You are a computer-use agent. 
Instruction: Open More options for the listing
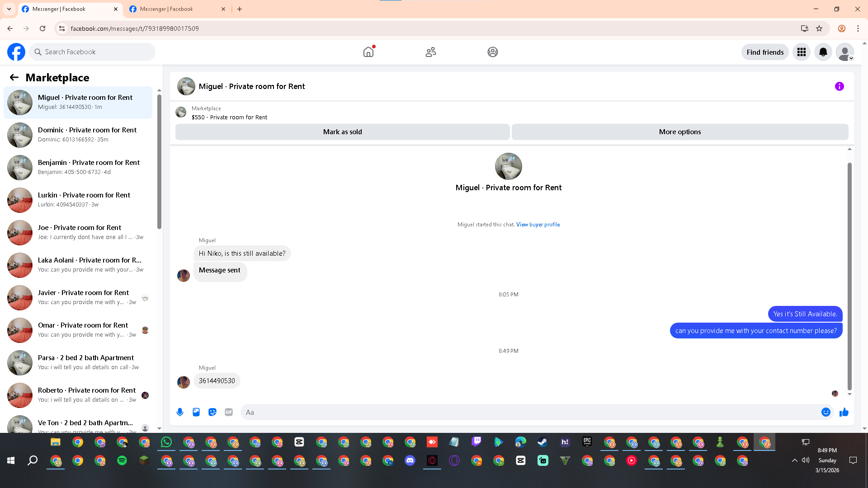click(680, 132)
